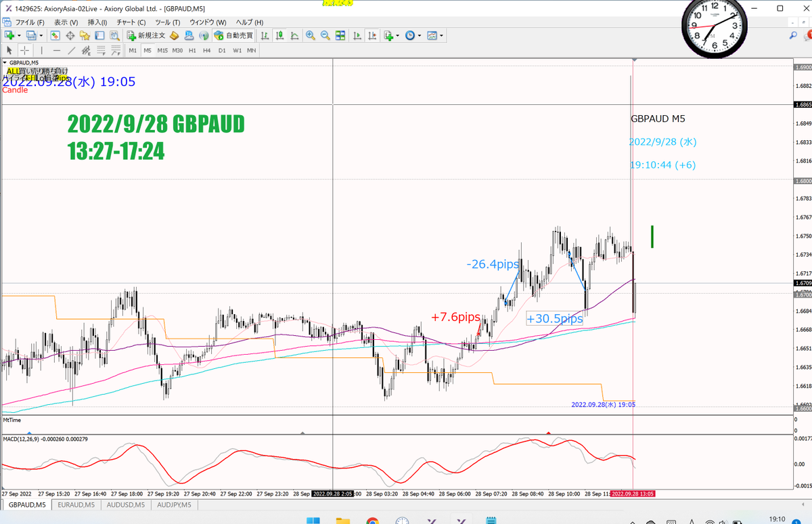Viewport: 812px width, 524px height.
Task: Switch chart to line chart mode
Action: click(296, 35)
